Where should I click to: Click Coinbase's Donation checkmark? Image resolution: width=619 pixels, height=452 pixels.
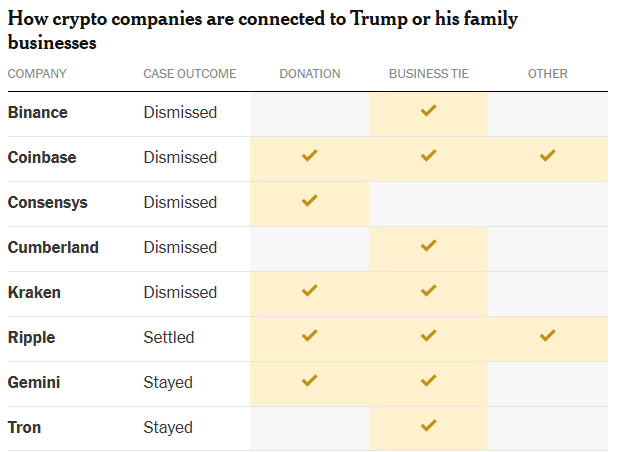[x=309, y=156]
